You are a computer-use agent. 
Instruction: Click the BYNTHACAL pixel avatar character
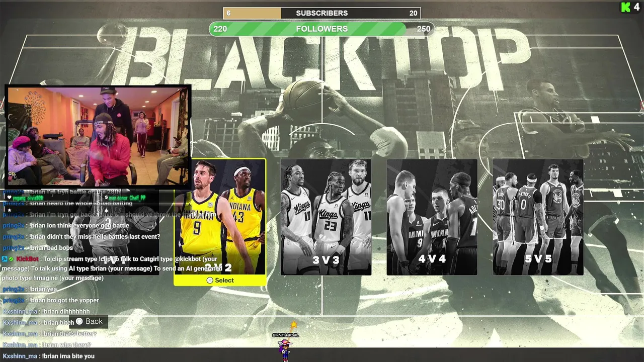coord(285,350)
